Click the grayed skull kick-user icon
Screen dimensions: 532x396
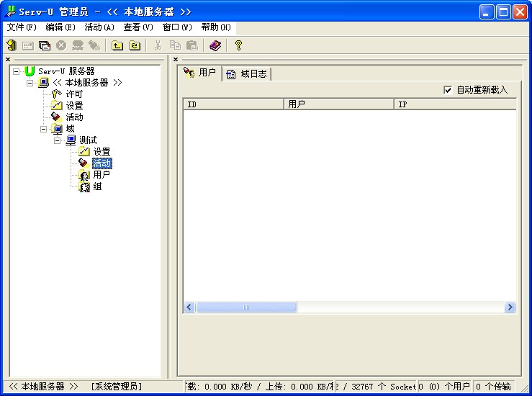coord(78,45)
